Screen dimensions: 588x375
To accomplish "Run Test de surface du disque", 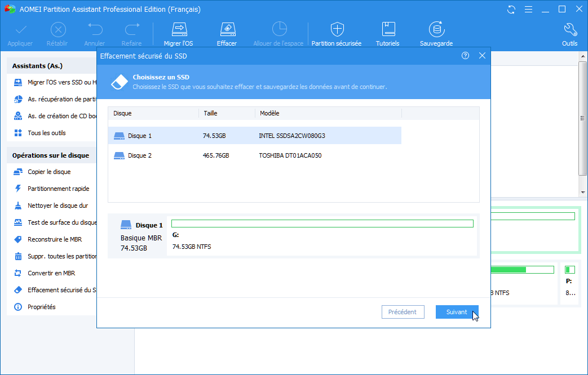I will 55,222.
